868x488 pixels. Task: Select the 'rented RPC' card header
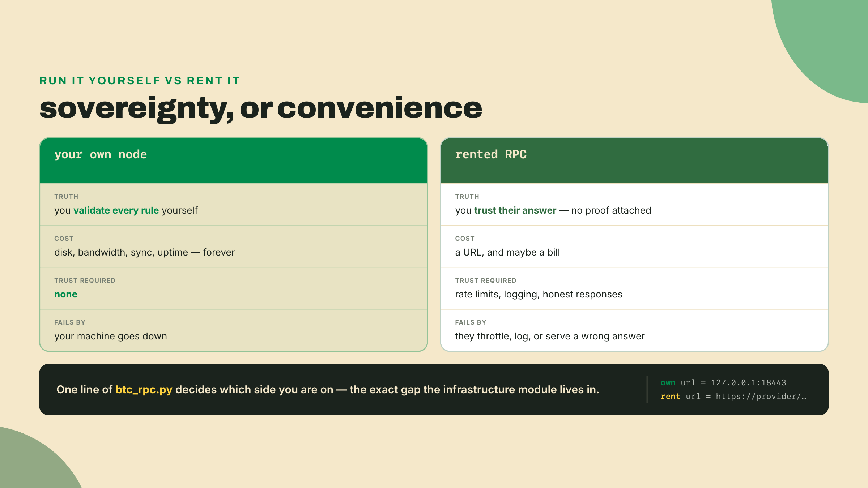(634, 160)
